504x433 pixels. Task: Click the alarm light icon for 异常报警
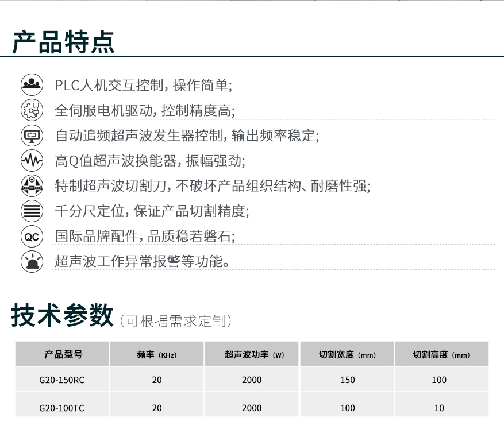[x=32, y=261]
